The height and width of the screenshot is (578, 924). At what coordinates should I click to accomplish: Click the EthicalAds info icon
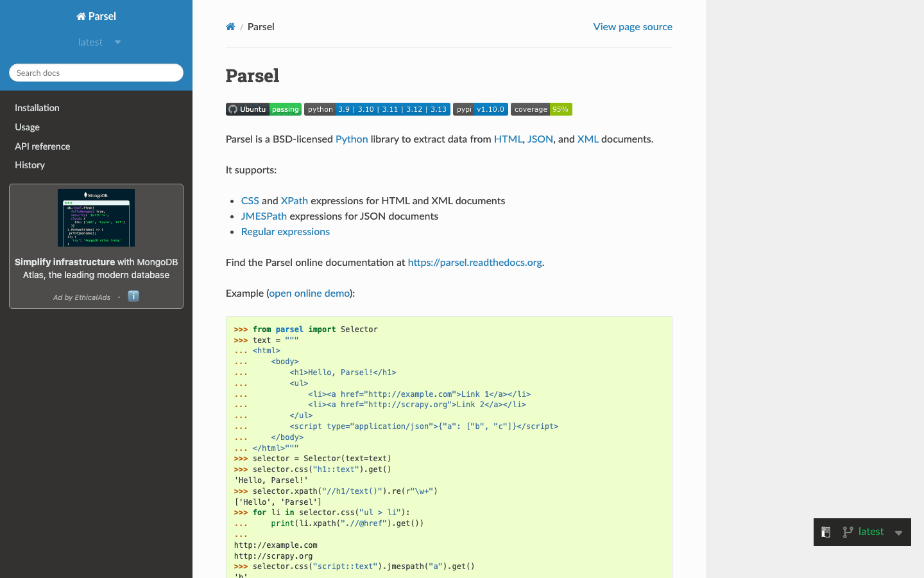(133, 296)
